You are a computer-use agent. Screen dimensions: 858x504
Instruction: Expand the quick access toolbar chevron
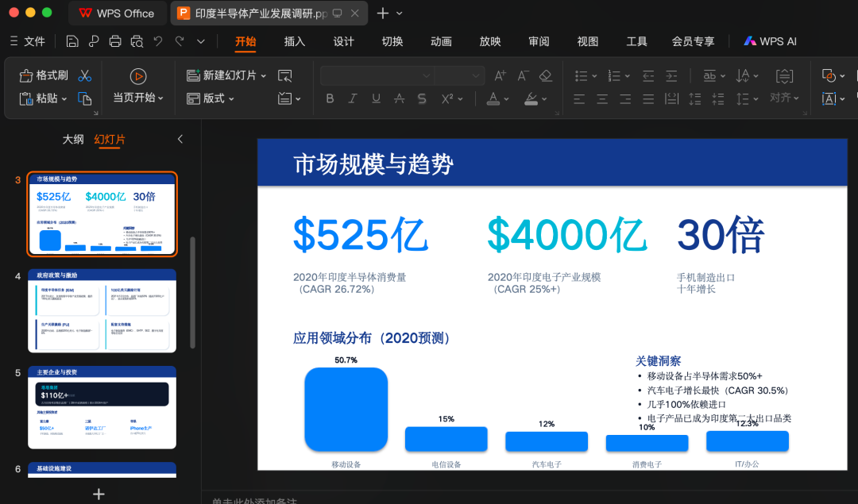pos(201,41)
